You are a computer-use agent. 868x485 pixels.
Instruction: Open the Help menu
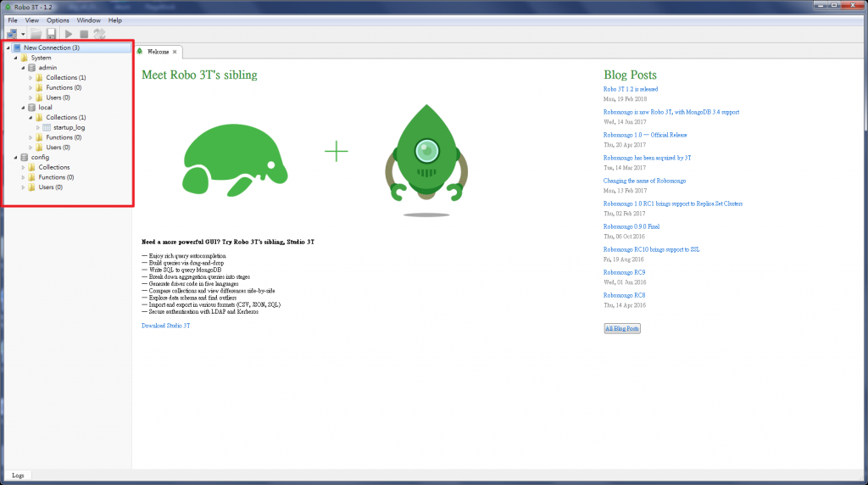coord(115,20)
